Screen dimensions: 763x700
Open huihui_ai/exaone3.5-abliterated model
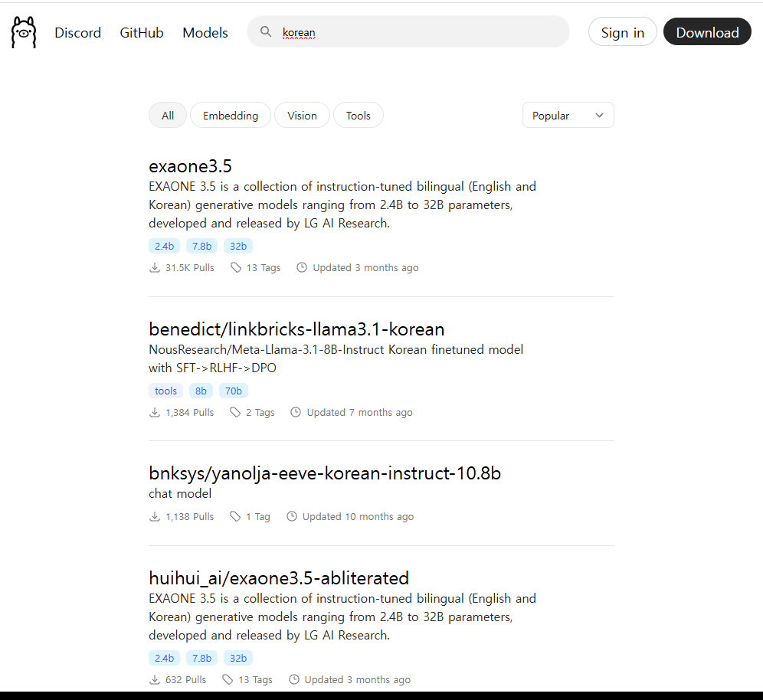(279, 578)
